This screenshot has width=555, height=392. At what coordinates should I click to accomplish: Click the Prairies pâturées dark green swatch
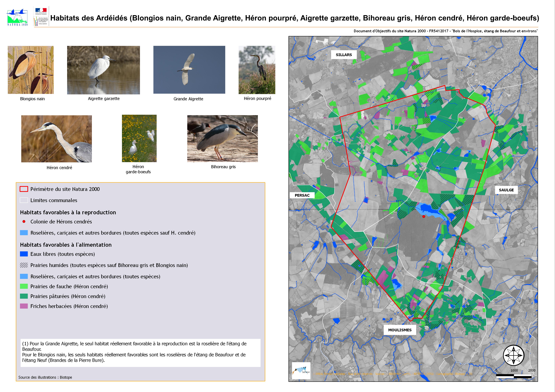point(24,296)
